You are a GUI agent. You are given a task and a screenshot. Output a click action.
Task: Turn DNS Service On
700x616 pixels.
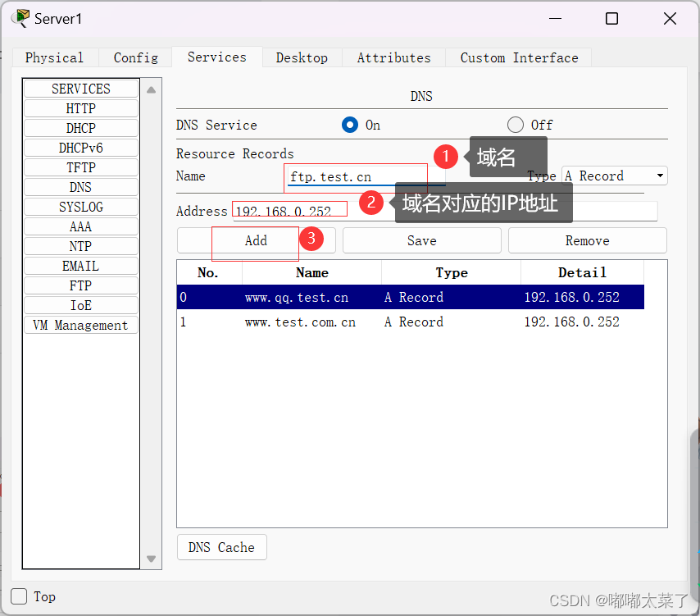click(350, 125)
